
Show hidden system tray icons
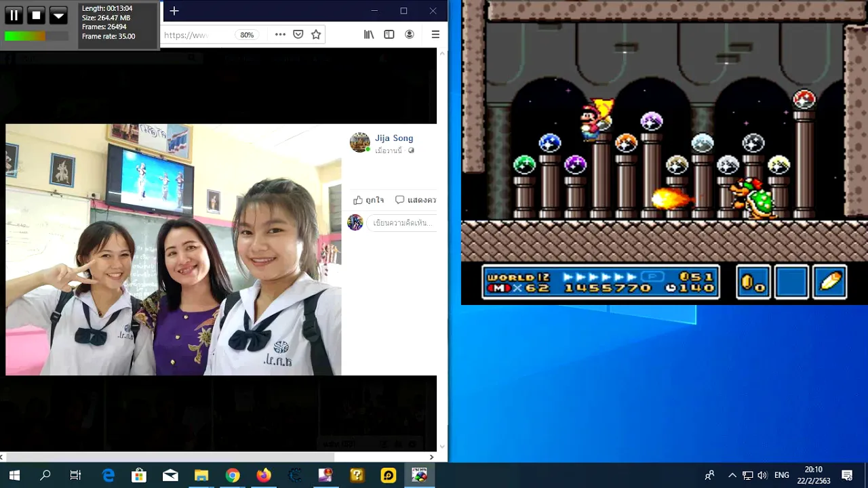(732, 475)
